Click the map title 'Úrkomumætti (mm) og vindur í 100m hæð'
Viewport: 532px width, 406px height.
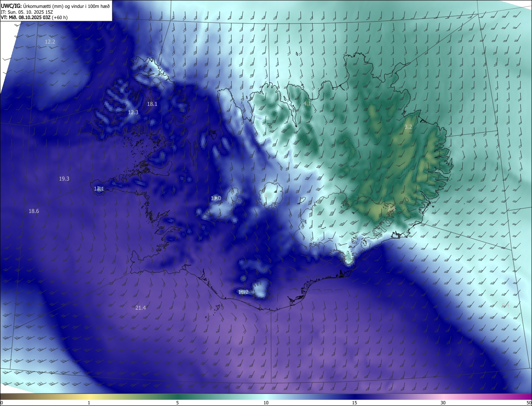pyautogui.click(x=67, y=6)
